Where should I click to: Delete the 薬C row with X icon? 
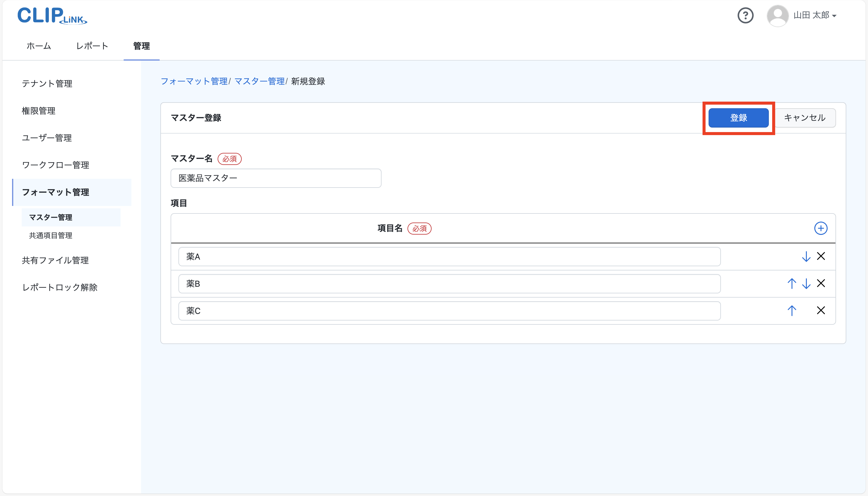[x=821, y=310]
